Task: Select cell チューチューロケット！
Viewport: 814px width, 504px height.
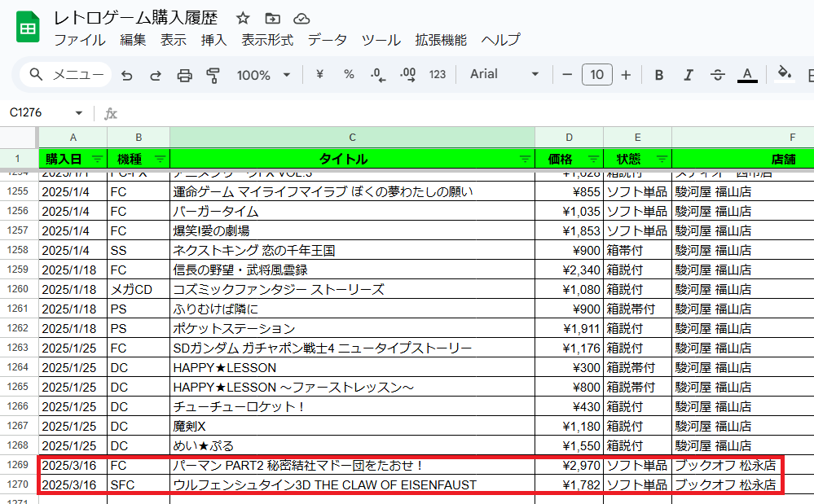Action: pyautogui.click(x=353, y=407)
